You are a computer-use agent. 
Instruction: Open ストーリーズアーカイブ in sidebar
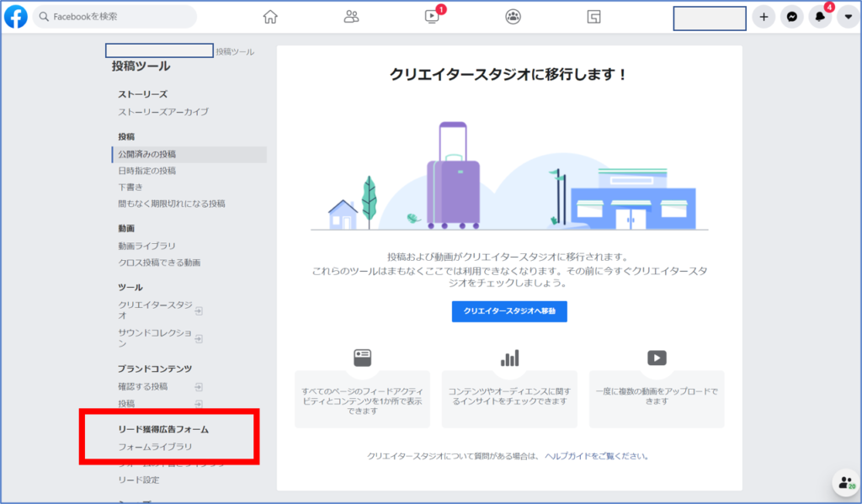point(163,112)
